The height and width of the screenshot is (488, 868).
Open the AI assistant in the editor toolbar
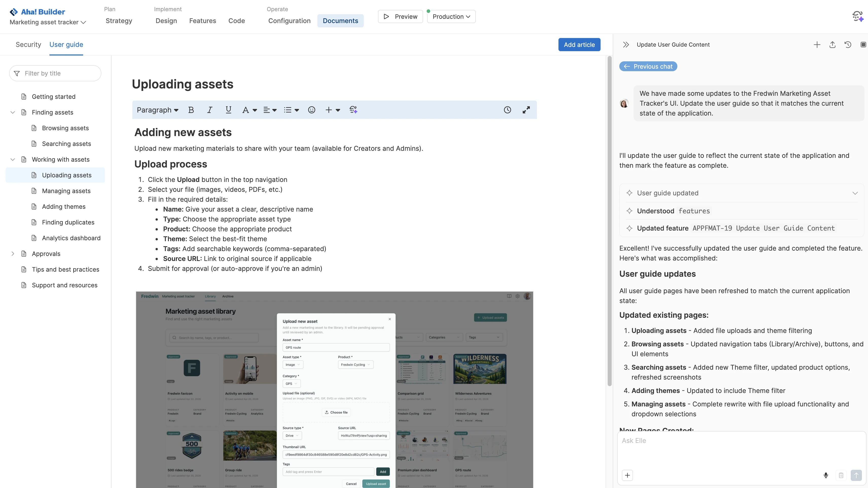353,110
